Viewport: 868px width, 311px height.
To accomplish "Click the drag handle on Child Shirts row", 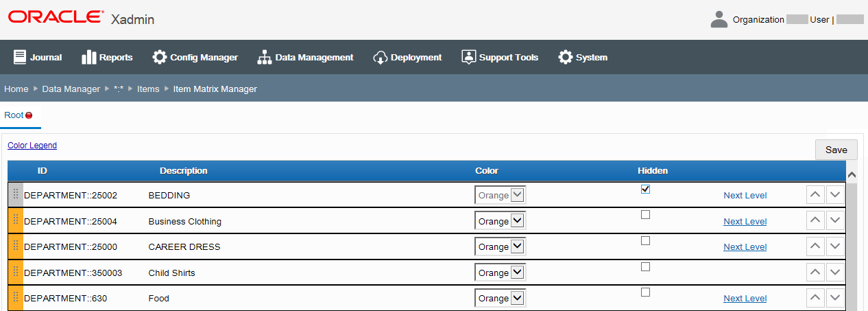I will click(x=16, y=273).
